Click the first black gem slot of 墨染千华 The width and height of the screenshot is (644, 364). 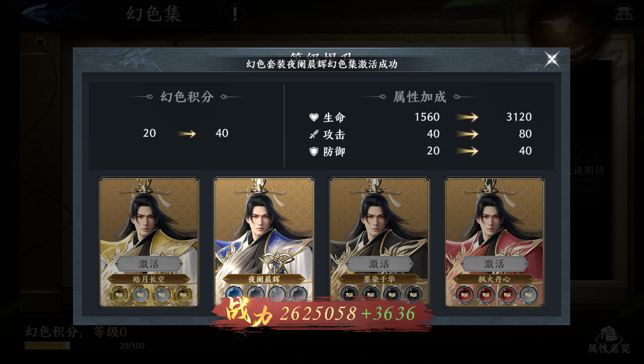tap(349, 294)
